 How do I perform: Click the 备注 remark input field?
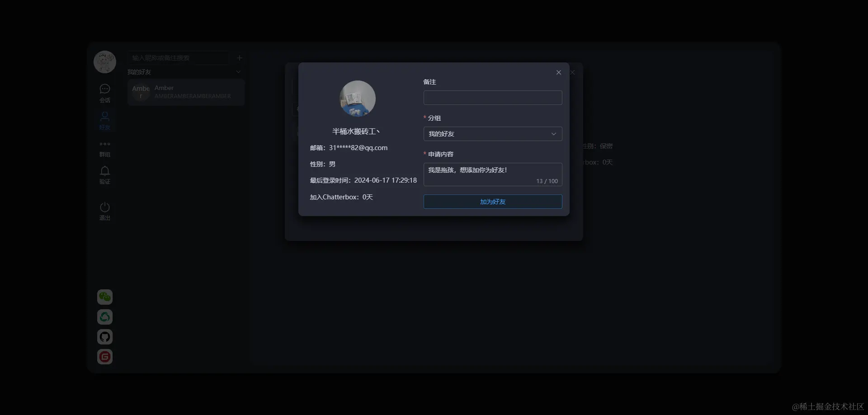492,98
